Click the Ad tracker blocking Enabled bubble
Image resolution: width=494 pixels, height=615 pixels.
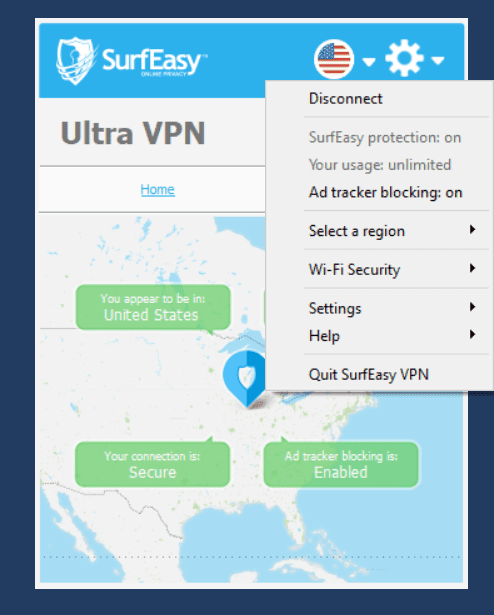[341, 464]
